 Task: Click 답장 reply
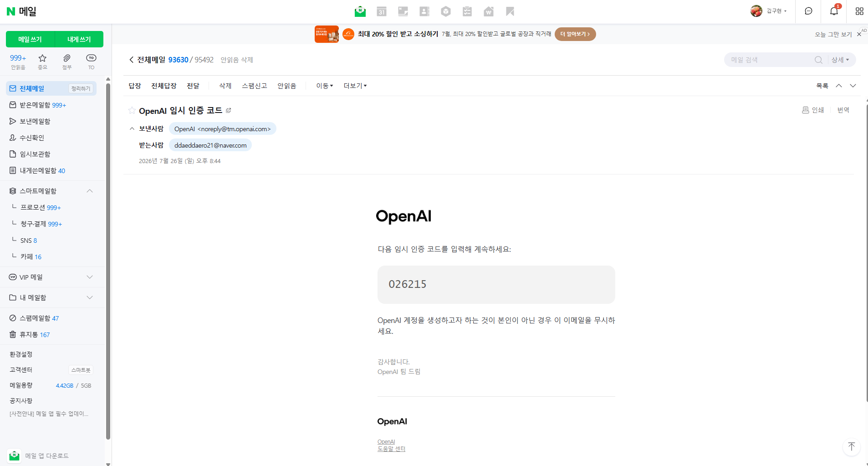(x=135, y=86)
